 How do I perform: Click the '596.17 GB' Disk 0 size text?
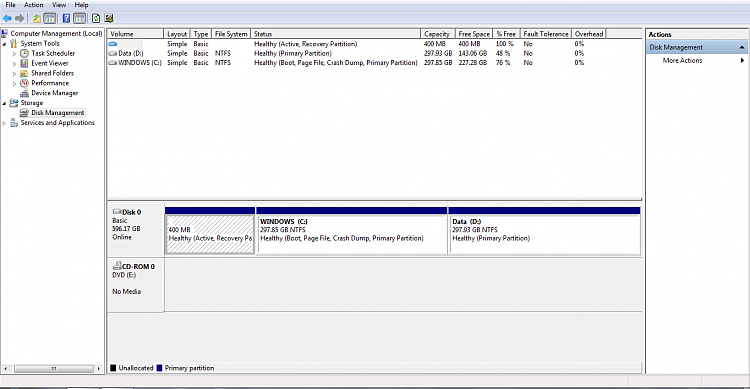[126, 229]
